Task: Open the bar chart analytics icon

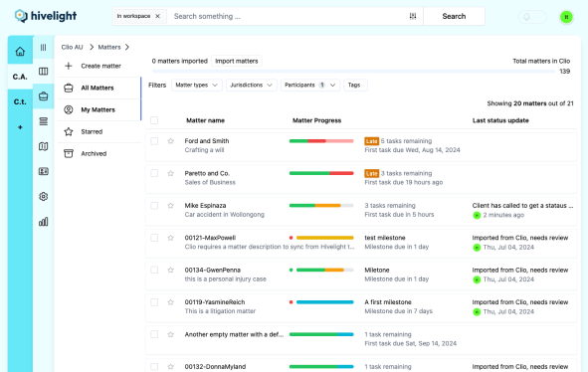Action: [44, 221]
